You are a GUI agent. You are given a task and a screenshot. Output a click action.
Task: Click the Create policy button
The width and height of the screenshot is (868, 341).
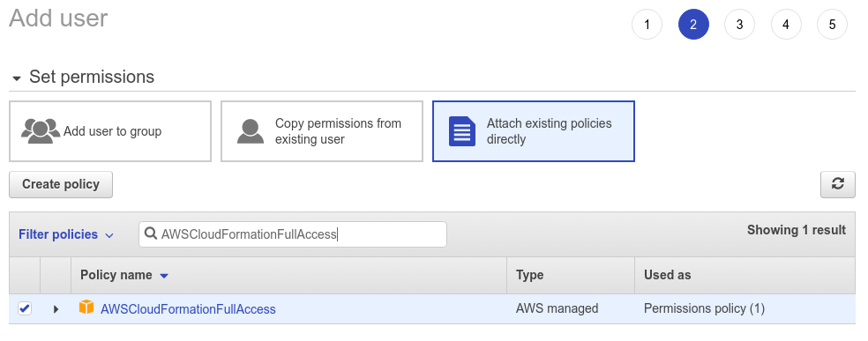coord(61,184)
